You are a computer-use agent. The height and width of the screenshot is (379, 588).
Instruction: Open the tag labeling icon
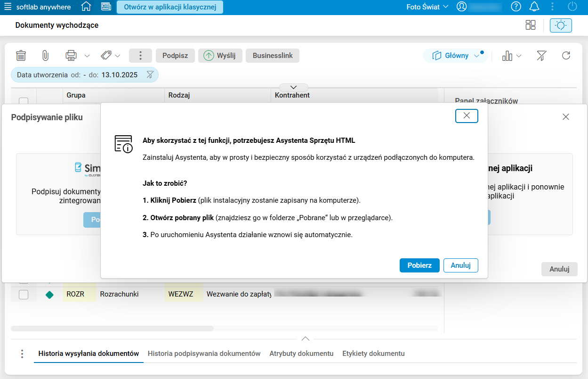click(x=106, y=55)
